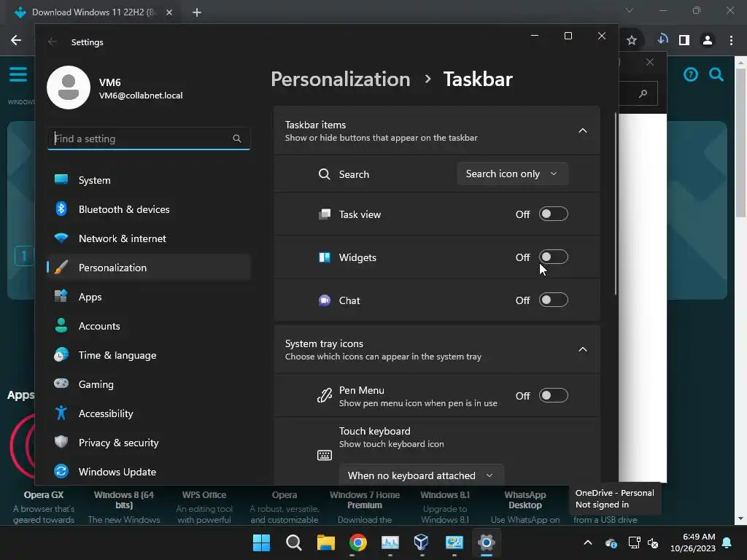Toggle Widgets switch on

click(554, 257)
